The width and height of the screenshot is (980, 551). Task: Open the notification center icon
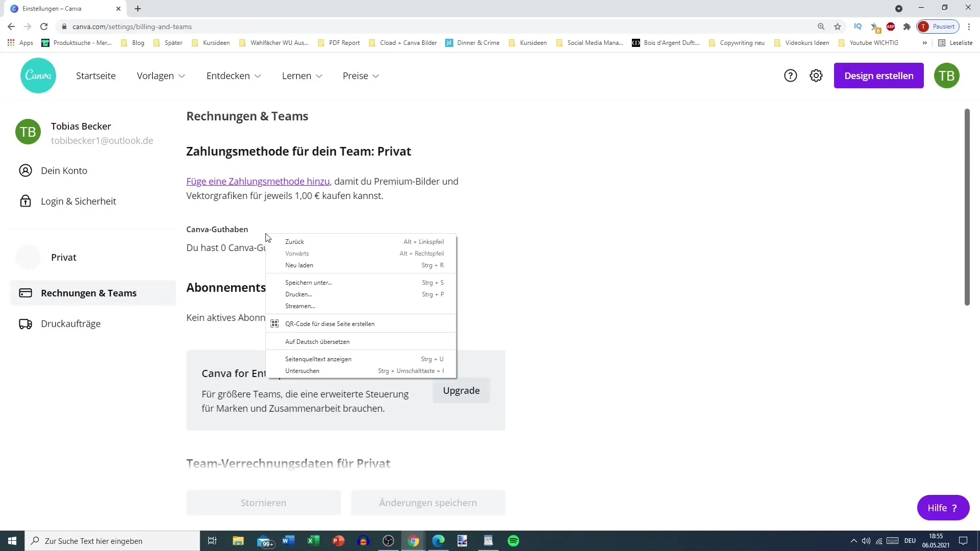coord(963,541)
